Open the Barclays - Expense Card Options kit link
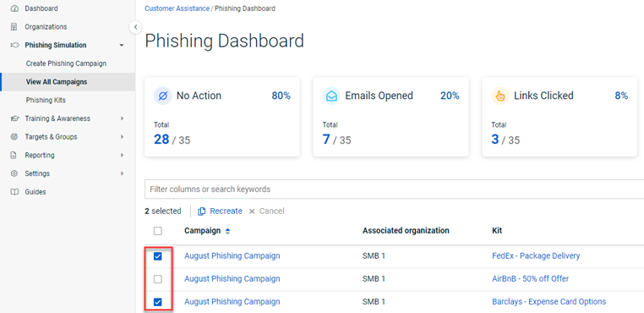Image resolution: width=644 pixels, height=313 pixels. click(x=548, y=301)
